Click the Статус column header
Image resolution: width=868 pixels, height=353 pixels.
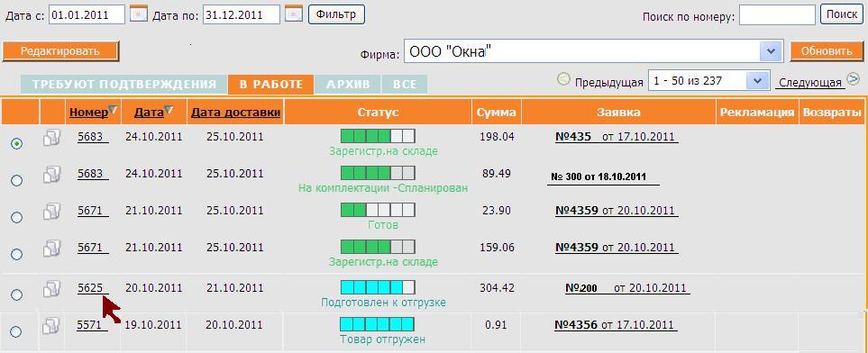[378, 113]
